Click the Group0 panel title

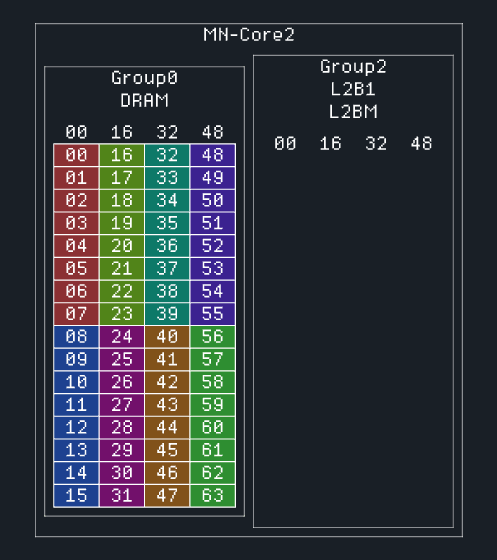[x=144, y=78]
